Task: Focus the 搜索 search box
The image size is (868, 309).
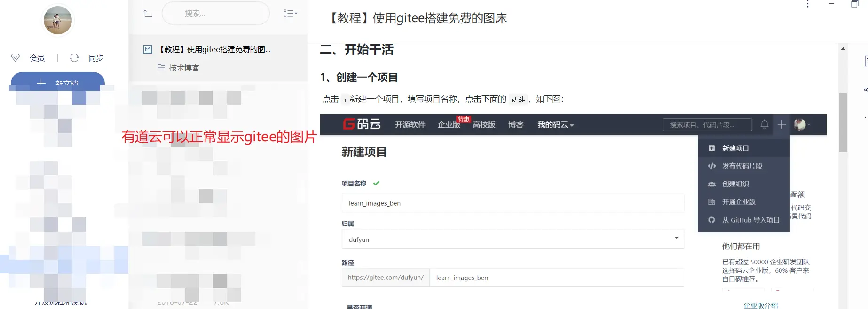Action: pos(216,14)
